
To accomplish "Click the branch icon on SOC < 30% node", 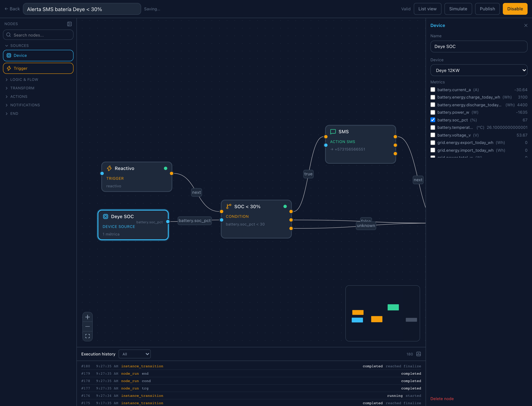I will (229, 206).
